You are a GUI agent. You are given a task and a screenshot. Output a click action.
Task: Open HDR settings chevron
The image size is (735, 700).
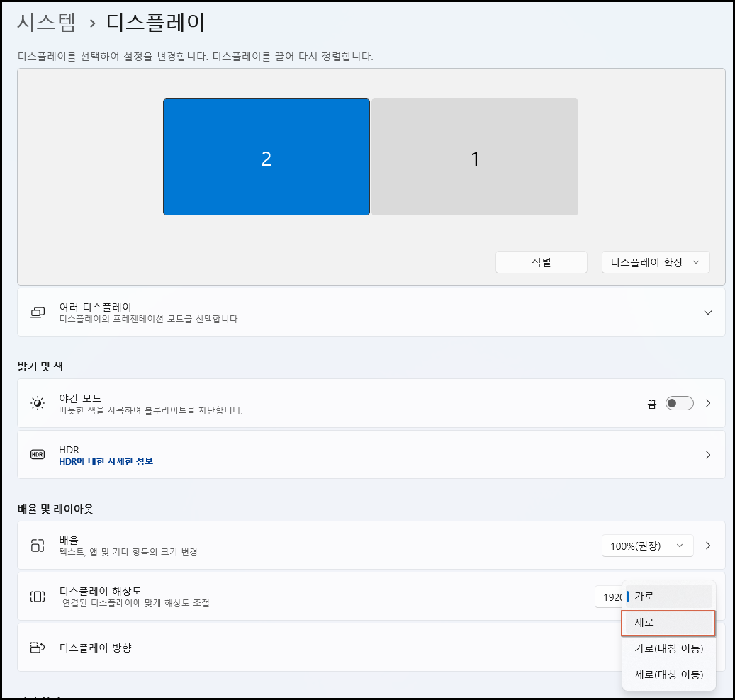(708, 454)
